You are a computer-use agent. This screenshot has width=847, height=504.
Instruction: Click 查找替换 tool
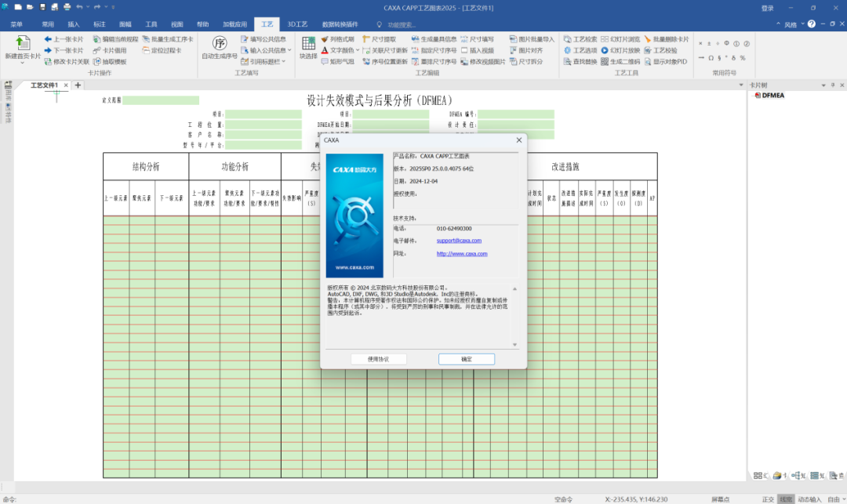point(580,61)
